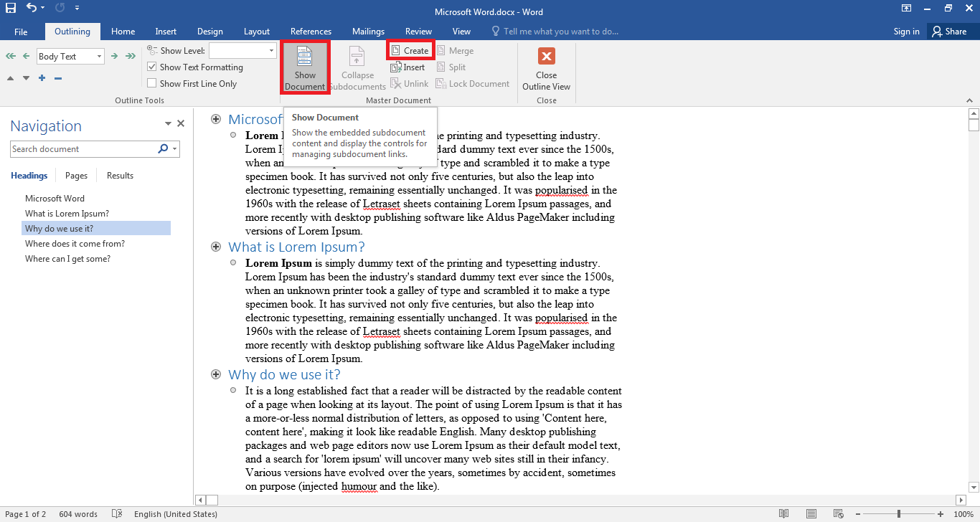The image size is (980, 522).
Task: Open the Show Level dropdown
Action: coord(270,50)
